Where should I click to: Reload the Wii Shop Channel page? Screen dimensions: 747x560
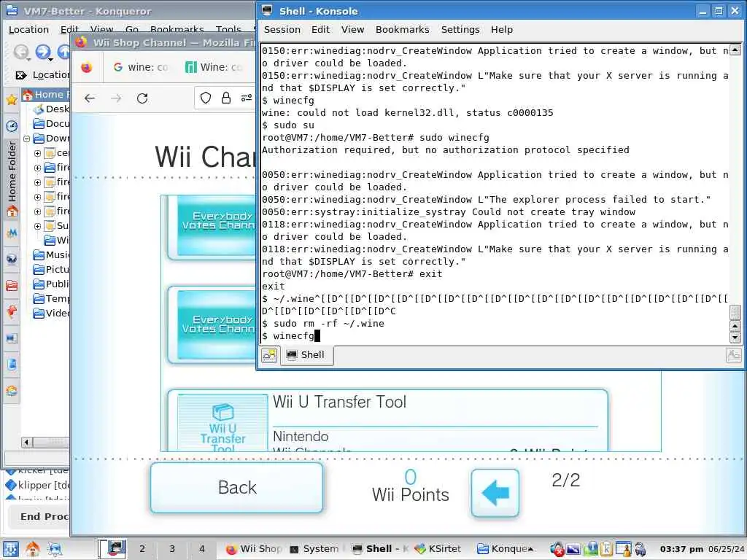click(x=142, y=98)
